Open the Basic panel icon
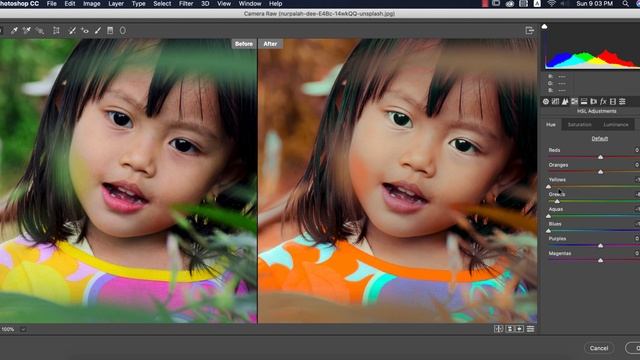 (x=546, y=102)
